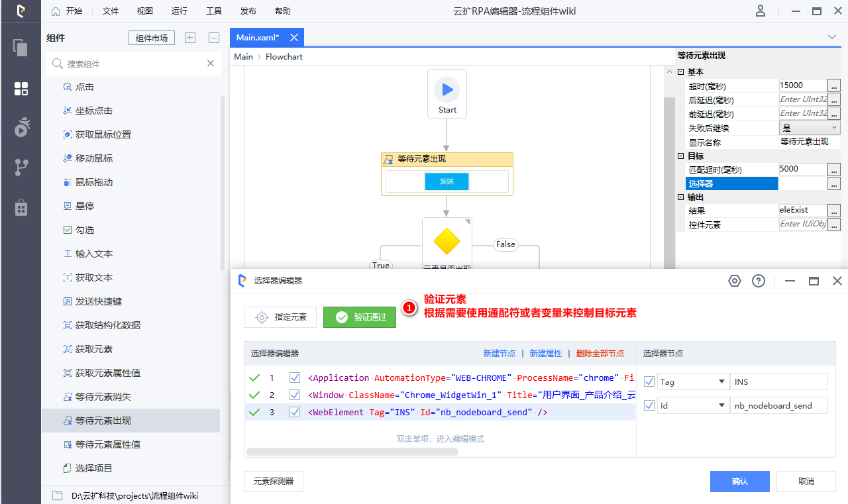Viewport: 848px width, 504px height.
Task: Open the project files sidebar icon
Action: [x=21, y=48]
